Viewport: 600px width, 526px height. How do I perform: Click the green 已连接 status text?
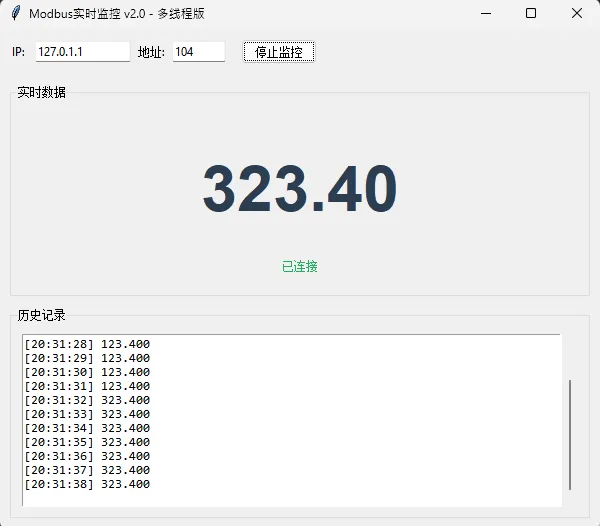pos(300,266)
